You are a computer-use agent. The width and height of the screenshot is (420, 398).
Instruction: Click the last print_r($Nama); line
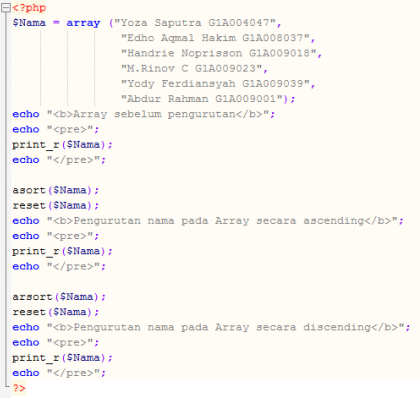(62, 358)
